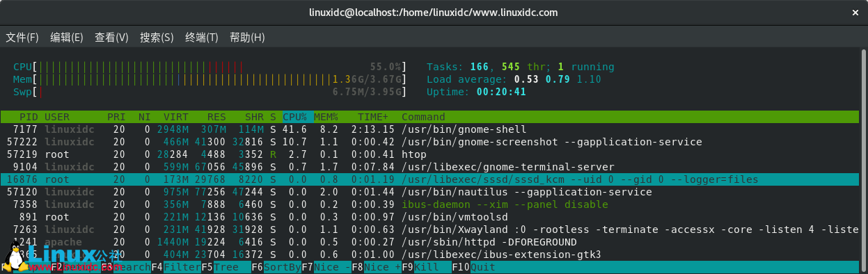Select the ibus-daemon process row
This screenshot has height=274, width=868.
pyautogui.click(x=430, y=204)
